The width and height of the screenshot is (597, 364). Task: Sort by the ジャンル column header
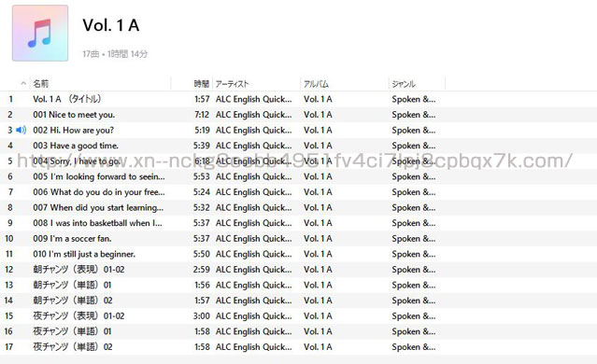[x=404, y=83]
